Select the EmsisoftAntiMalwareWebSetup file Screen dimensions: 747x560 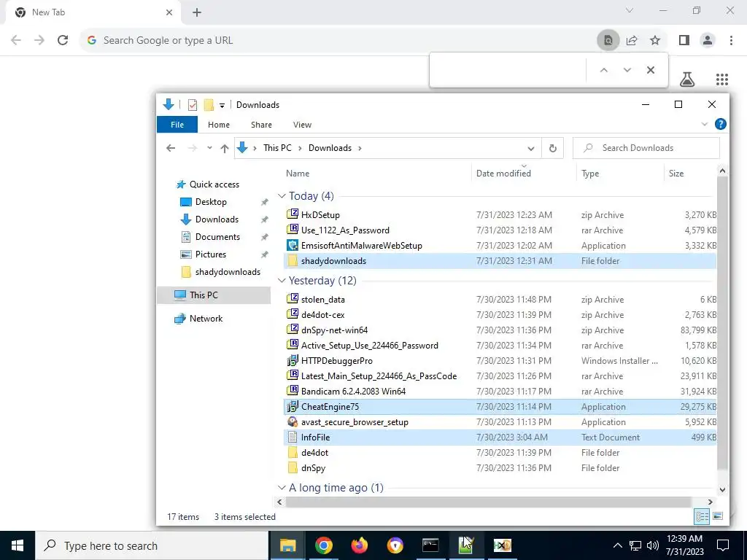(x=500, y=246)
